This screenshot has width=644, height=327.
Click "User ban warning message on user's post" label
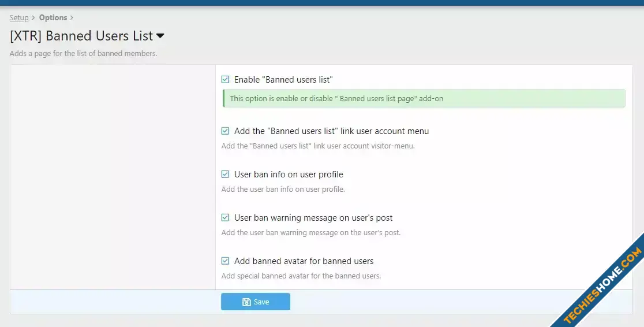point(313,218)
